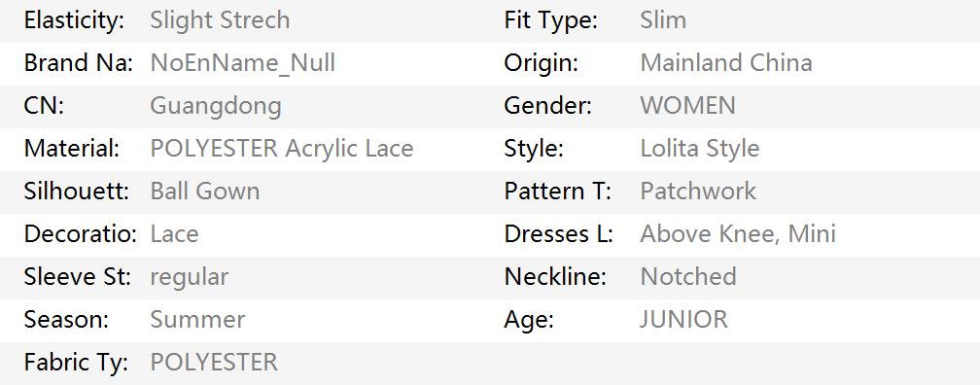Select the regular sleeve style value
This screenshot has height=385, width=980.
[x=190, y=277]
